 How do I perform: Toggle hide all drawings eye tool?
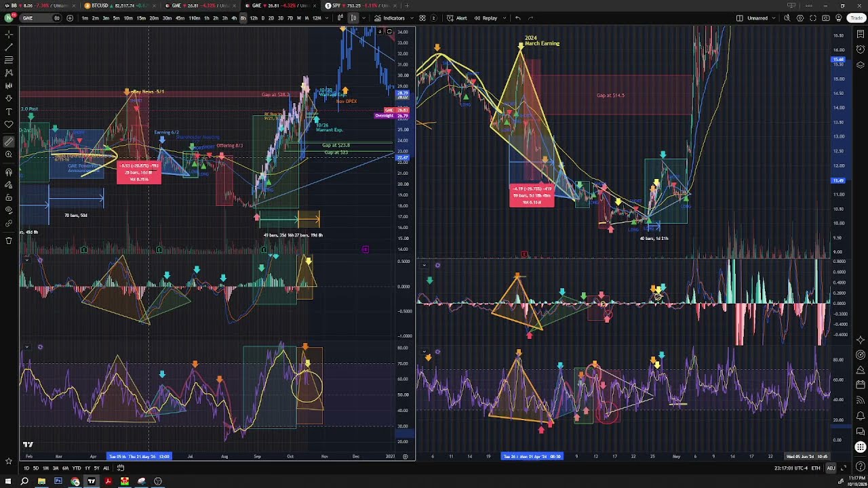pos(9,210)
